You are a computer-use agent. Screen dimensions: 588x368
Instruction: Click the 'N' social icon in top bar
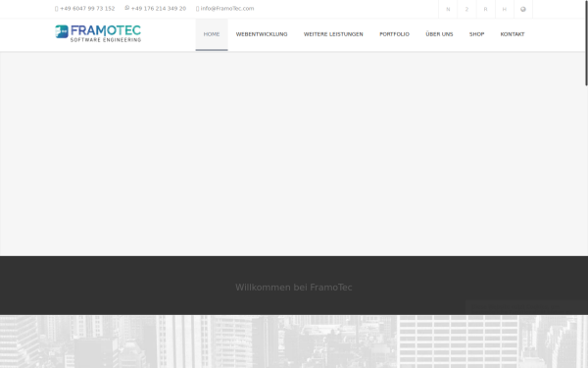[448, 10]
